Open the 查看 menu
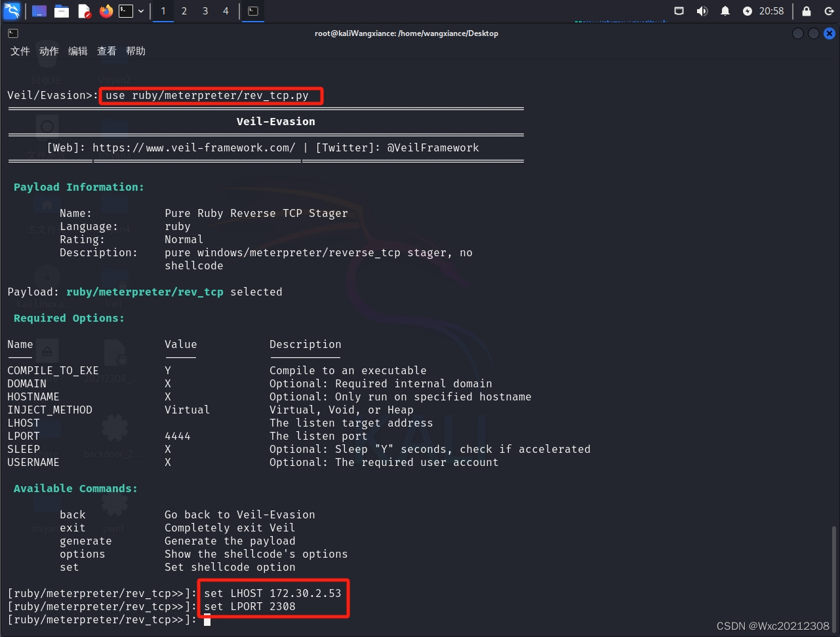Viewport: 840px width, 637px height. pyautogui.click(x=107, y=51)
